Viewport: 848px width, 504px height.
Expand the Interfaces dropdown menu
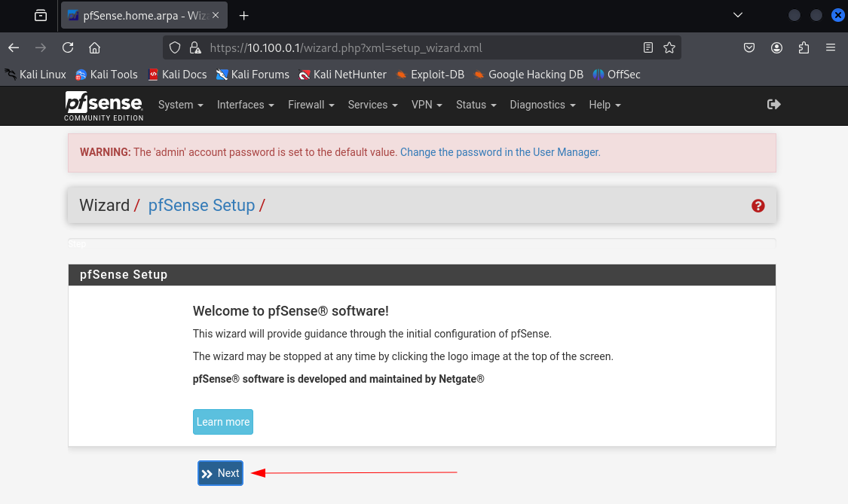246,105
